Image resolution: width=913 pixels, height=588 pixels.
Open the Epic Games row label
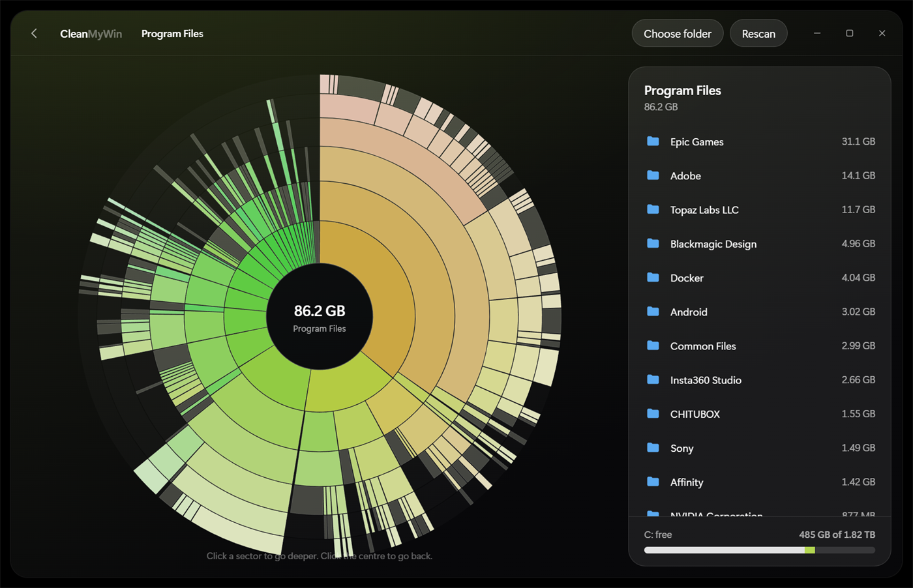click(x=696, y=142)
